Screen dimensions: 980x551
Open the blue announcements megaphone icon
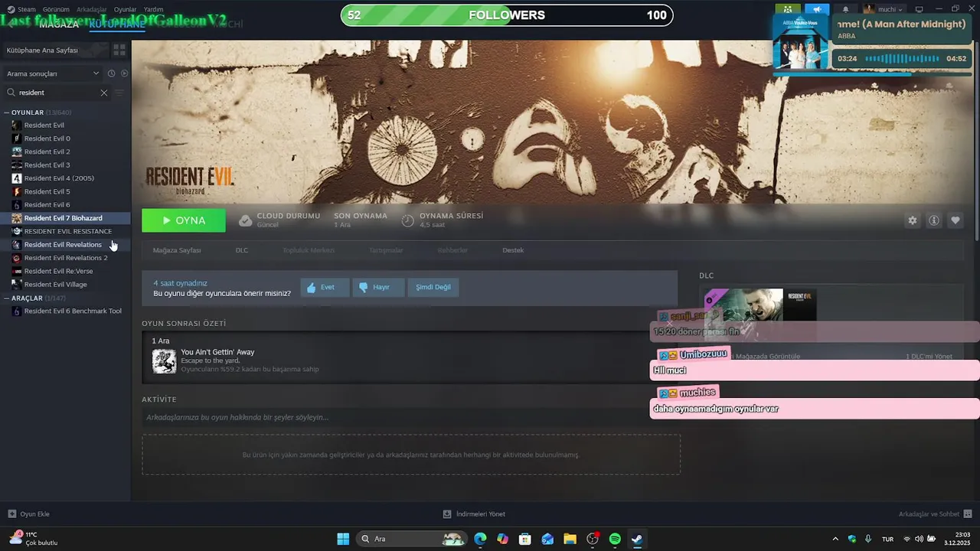[x=817, y=9]
